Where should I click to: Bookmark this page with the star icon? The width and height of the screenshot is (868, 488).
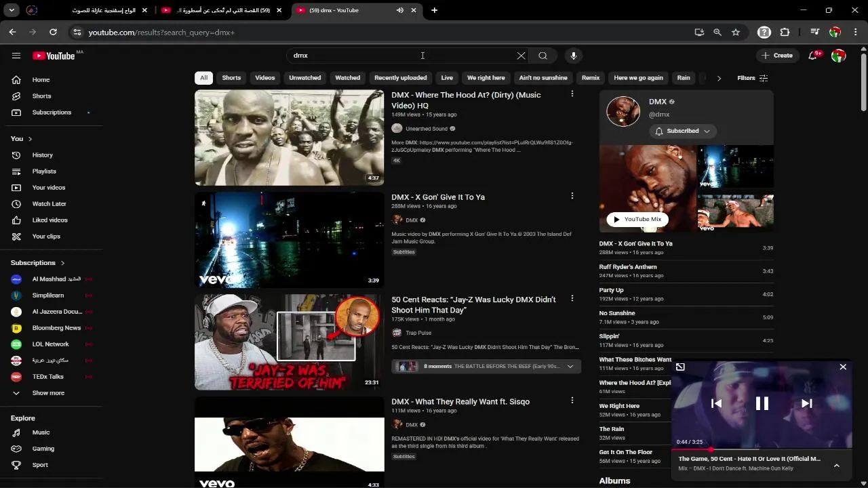click(736, 32)
